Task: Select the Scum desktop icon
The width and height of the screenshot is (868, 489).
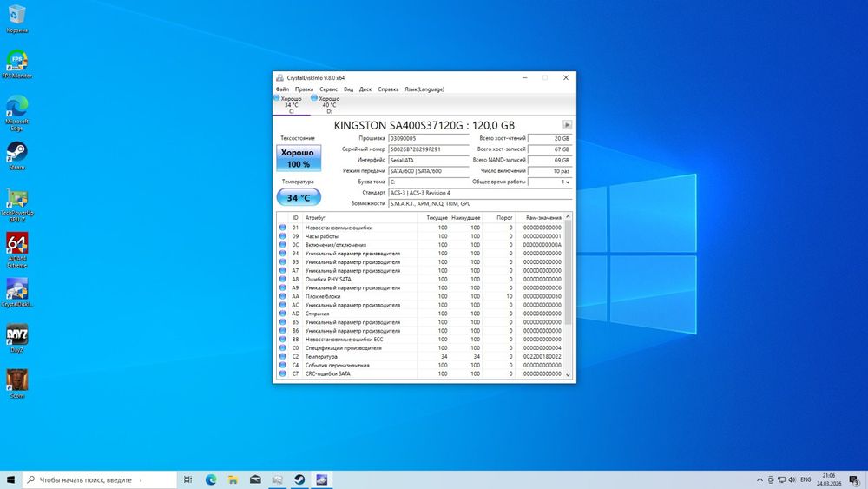Action: [x=16, y=384]
